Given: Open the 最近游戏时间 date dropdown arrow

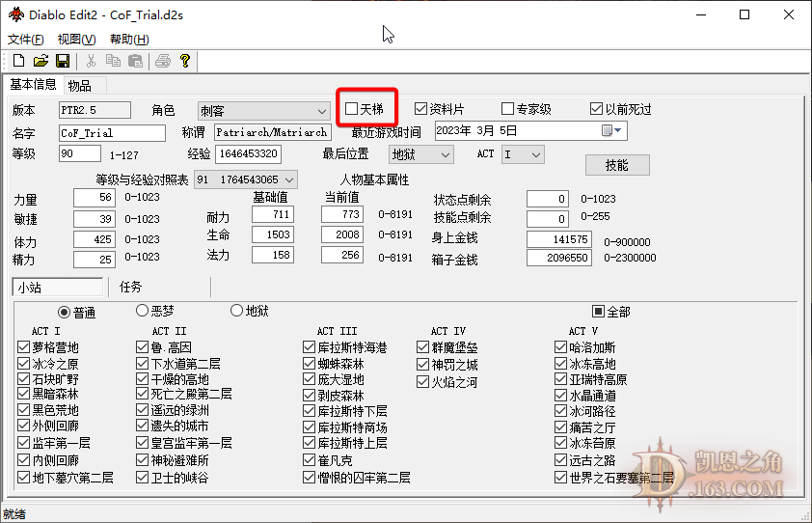Looking at the screenshot, I should click(x=618, y=130).
